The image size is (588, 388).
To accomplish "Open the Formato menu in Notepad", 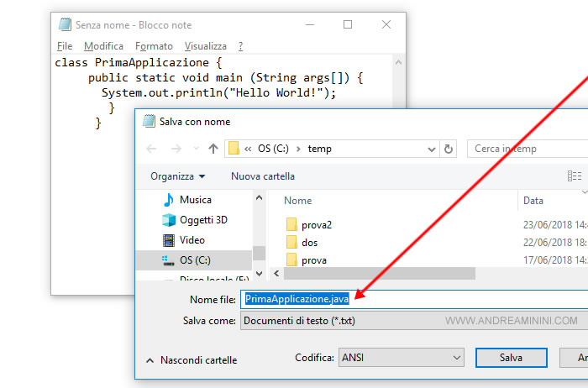I will pos(154,46).
